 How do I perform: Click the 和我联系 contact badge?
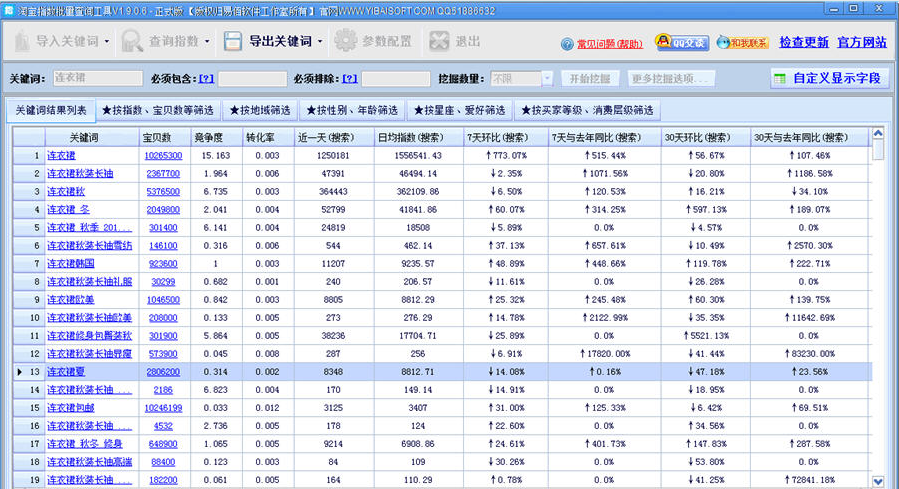pyautogui.click(x=747, y=42)
